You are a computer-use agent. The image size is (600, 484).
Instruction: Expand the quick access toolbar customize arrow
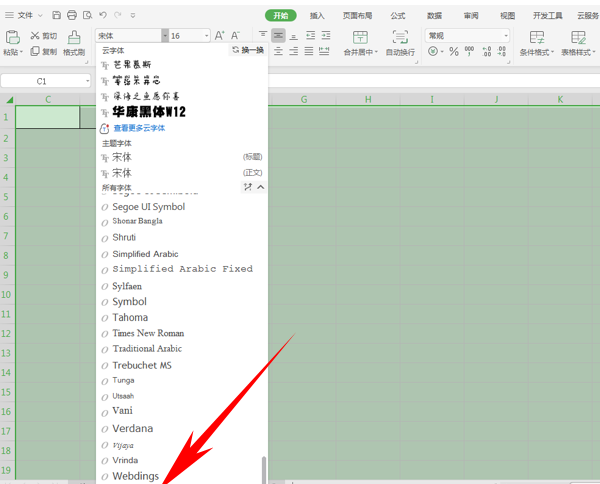(133, 15)
